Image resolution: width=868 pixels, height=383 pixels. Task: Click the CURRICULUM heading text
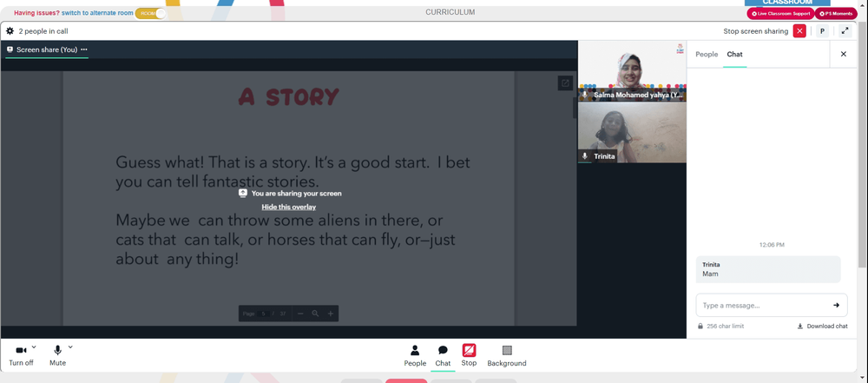point(450,12)
